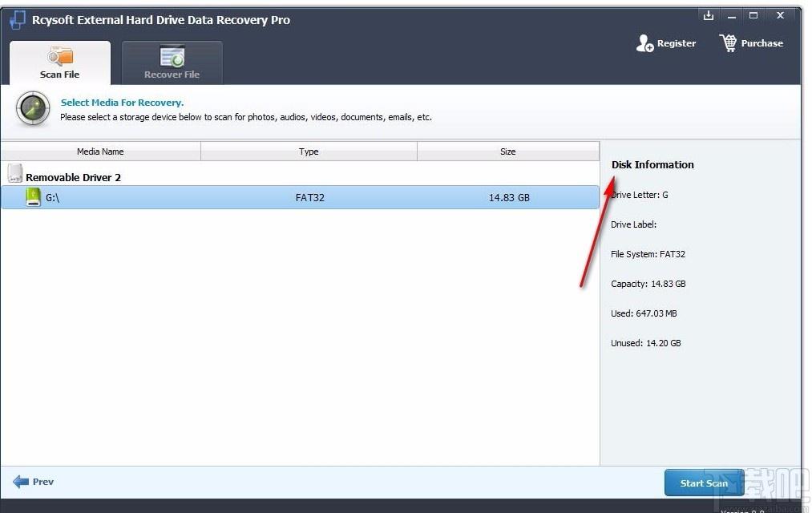Click the FAT32 type cell
The image size is (812, 513).
(309, 197)
